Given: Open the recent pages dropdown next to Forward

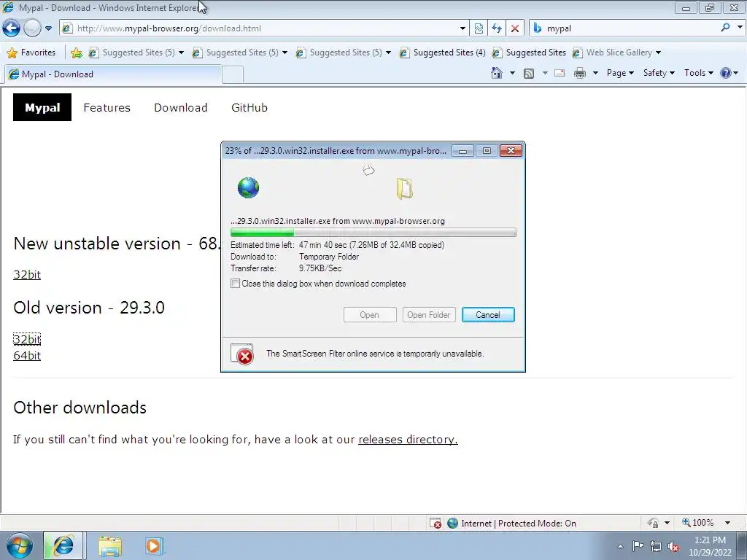Looking at the screenshot, I should pos(48,28).
